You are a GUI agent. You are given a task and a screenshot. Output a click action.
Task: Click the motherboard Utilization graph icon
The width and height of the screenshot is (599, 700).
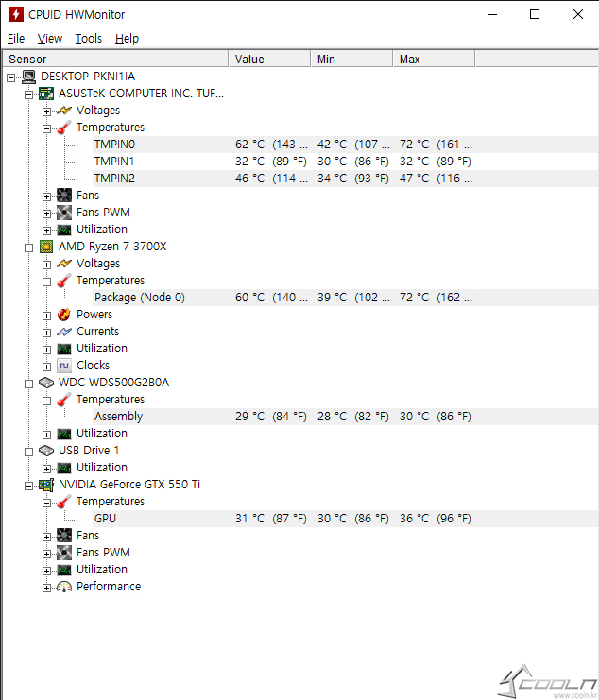64,230
